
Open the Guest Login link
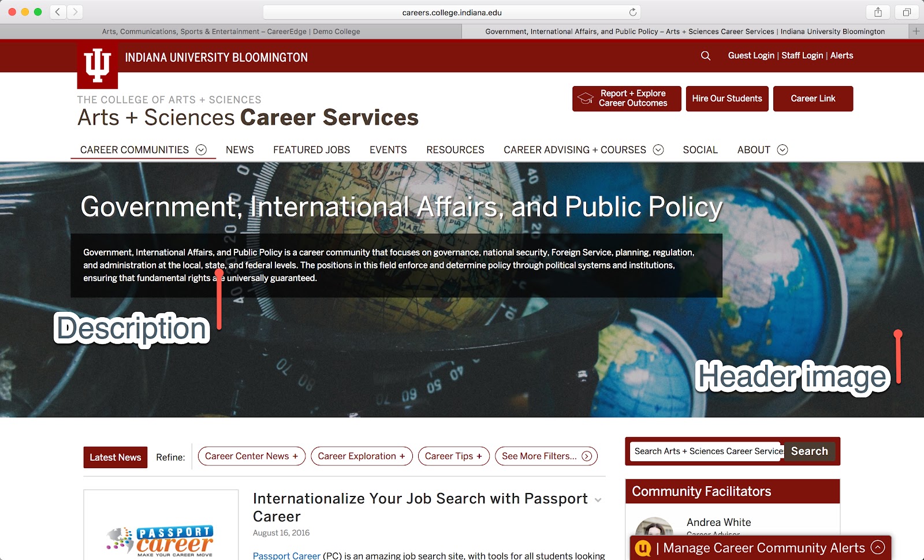point(751,56)
